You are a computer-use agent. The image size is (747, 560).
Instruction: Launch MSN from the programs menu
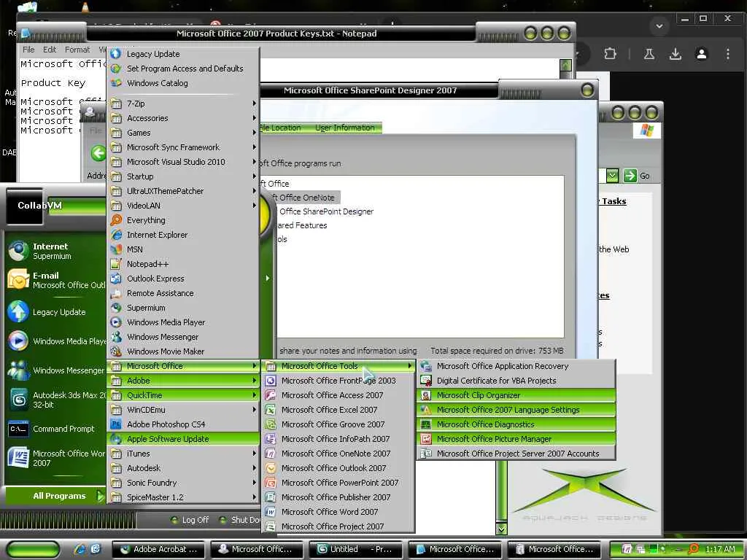(x=183, y=249)
